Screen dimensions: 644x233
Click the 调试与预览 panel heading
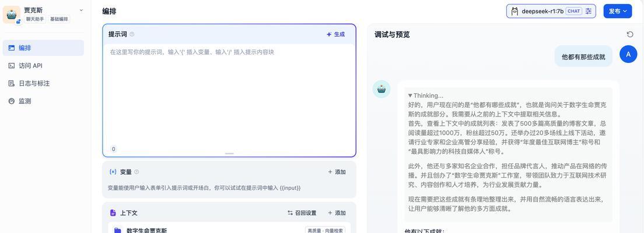[x=392, y=34]
